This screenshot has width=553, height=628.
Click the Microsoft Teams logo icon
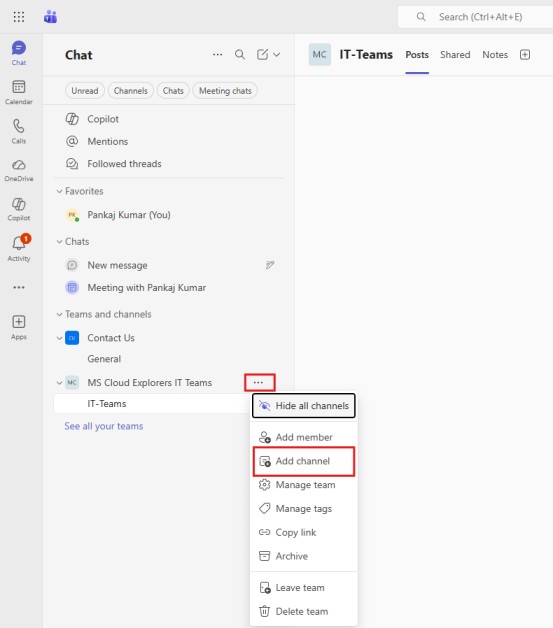pyautogui.click(x=50, y=17)
